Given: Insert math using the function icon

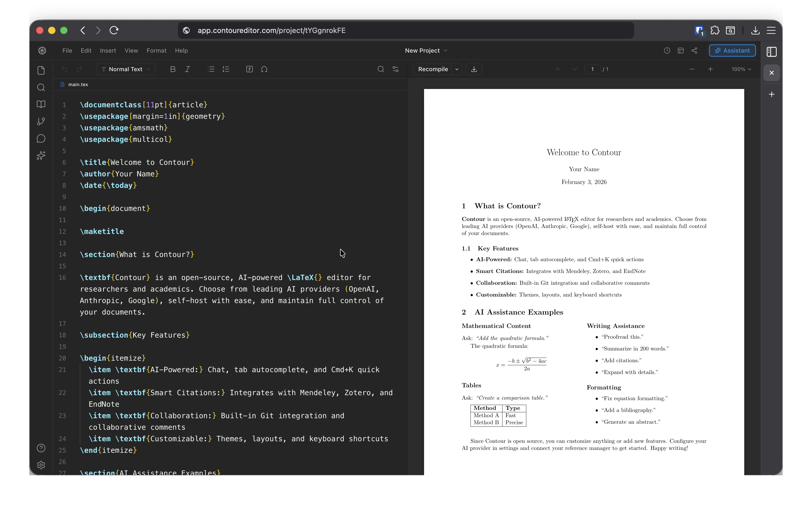Looking at the screenshot, I should click(x=249, y=69).
